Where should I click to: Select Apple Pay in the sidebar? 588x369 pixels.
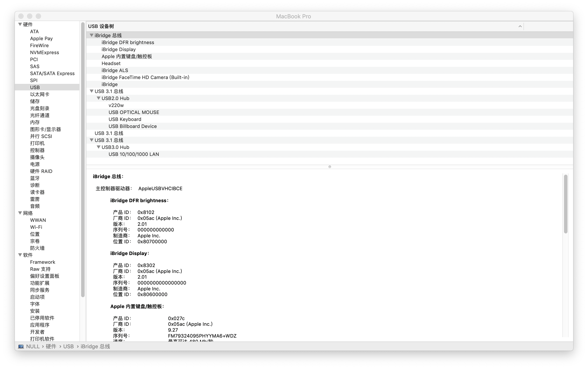coord(41,39)
